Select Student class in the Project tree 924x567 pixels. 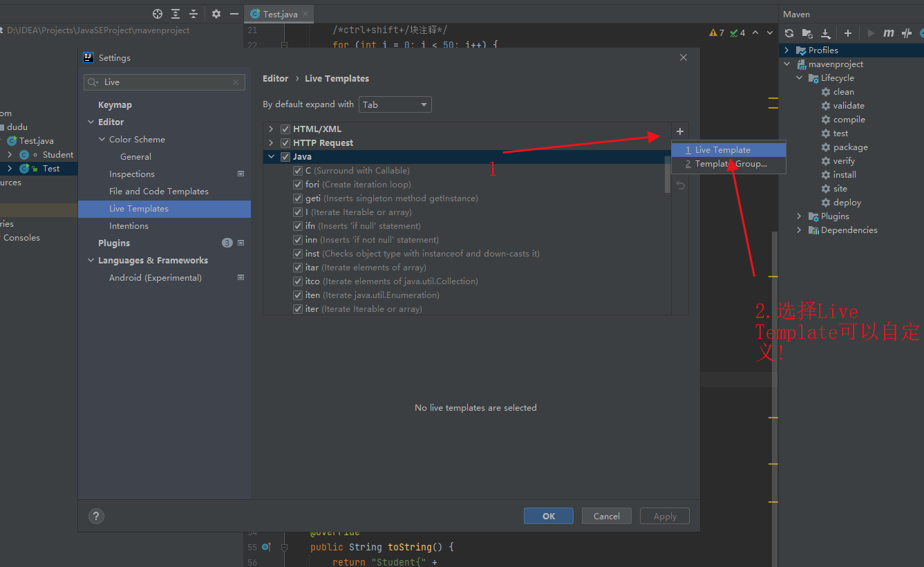coord(58,155)
